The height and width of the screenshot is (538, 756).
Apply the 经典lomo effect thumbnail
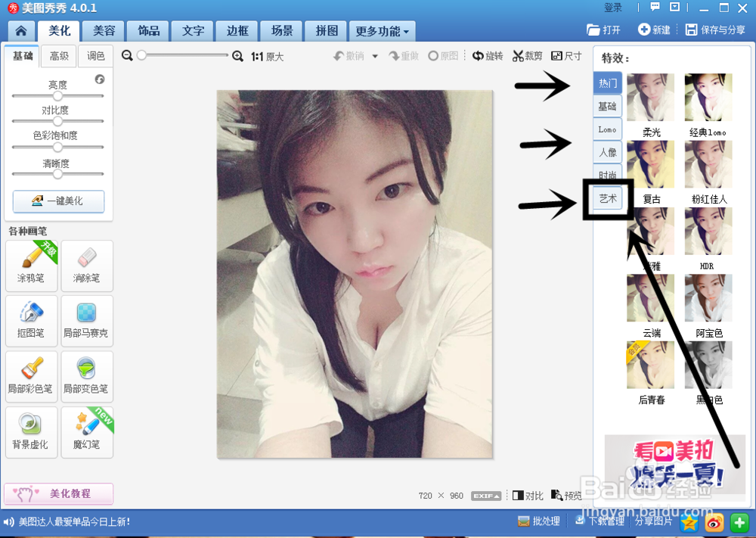[x=708, y=98]
